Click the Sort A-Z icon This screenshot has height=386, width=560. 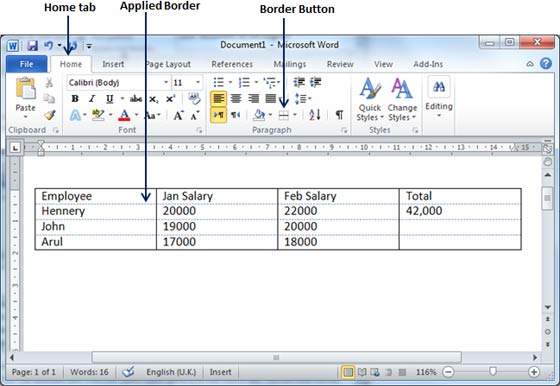(x=315, y=115)
